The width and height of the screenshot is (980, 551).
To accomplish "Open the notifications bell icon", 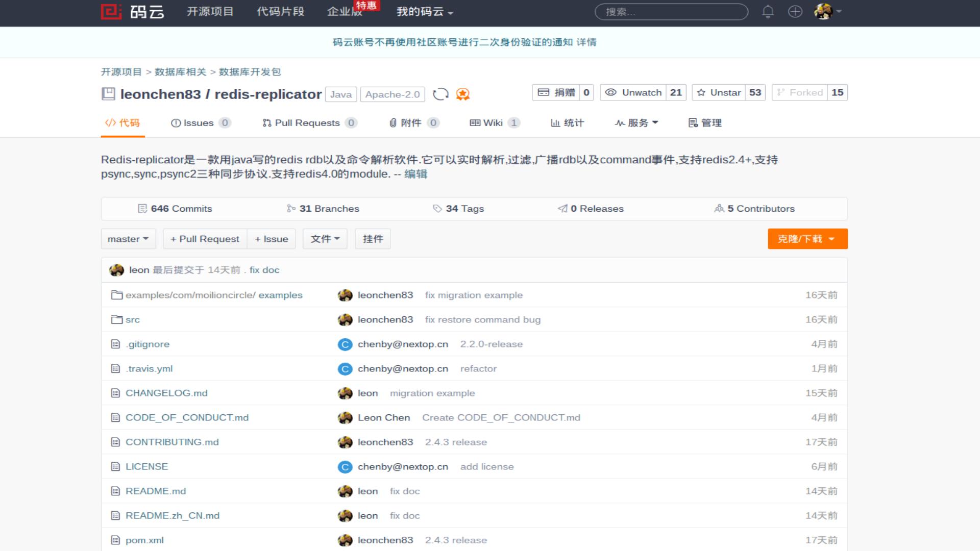I will pos(768,12).
